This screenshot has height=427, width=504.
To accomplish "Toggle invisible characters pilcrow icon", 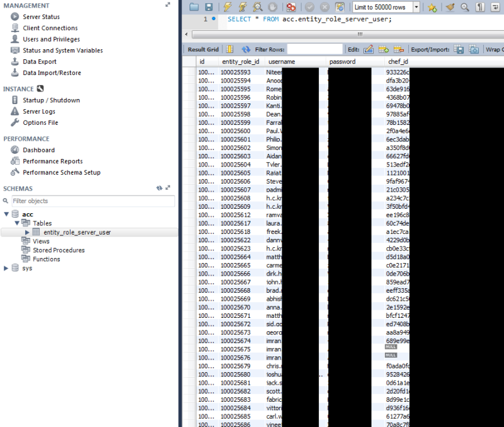I will coord(480,7).
